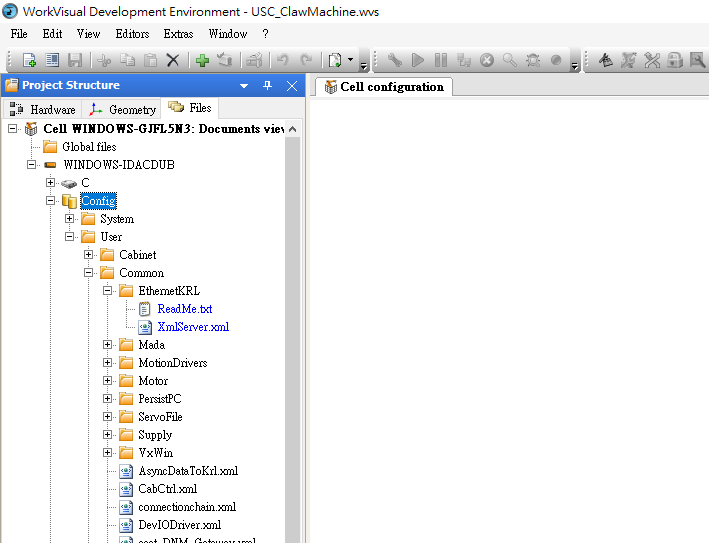Open the dropdown arrow beside Generate code

coord(350,59)
